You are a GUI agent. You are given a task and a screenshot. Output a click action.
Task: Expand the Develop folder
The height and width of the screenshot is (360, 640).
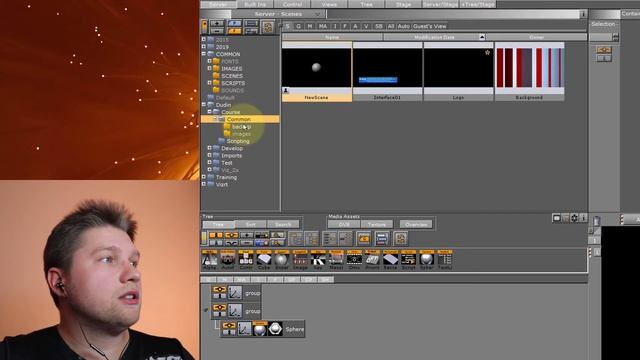tap(209, 148)
